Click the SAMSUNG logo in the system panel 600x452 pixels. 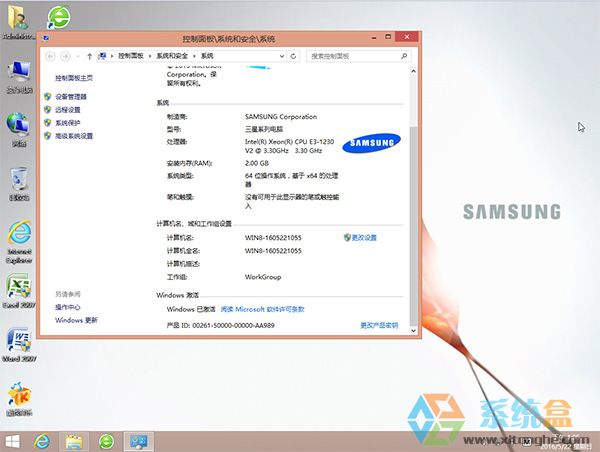(371, 143)
